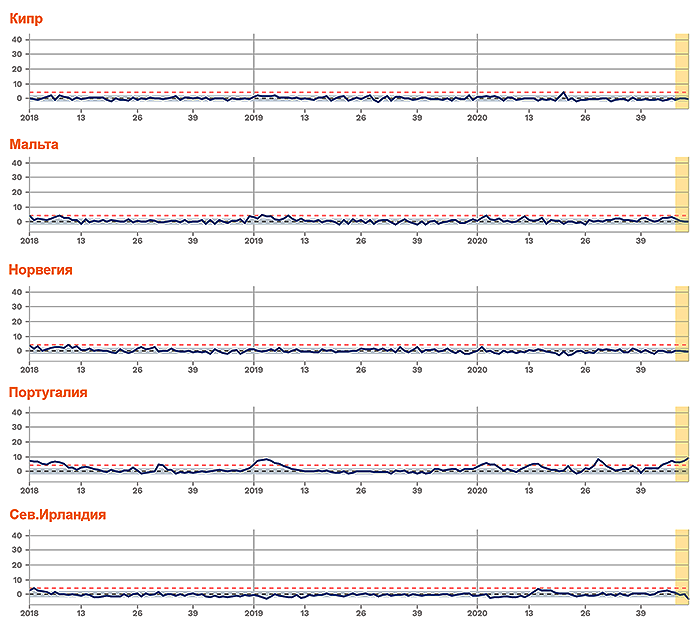Screen dimensions: 700x635
Task: Click the 40 y-axis value in Кипр chart
Action: pos(17,40)
